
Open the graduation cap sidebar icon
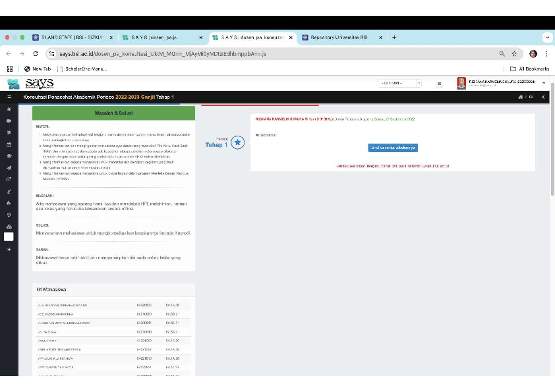point(9,156)
